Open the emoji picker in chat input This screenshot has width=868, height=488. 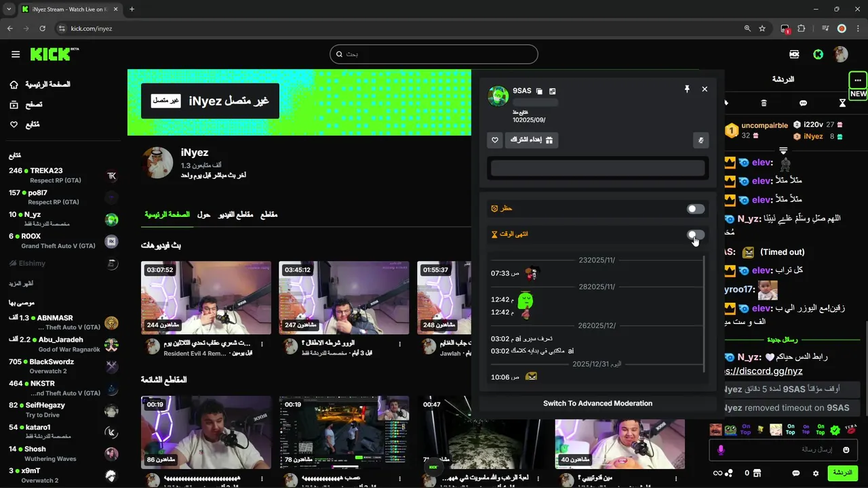coord(846,450)
